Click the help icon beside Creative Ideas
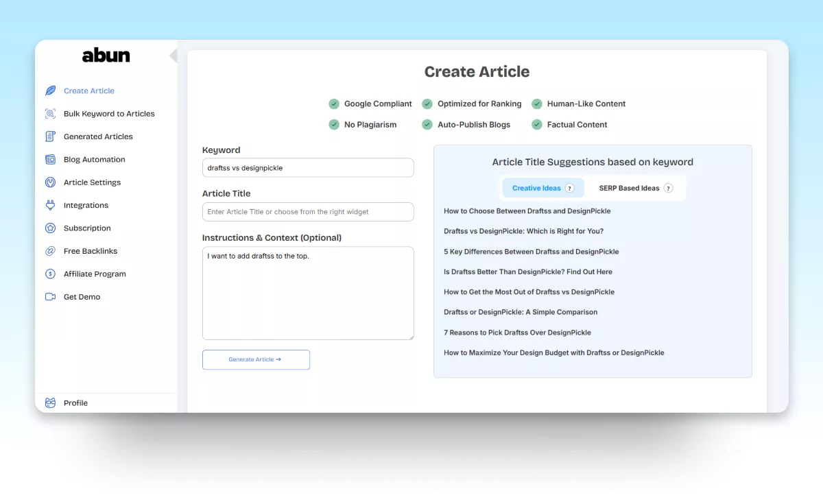 (x=569, y=188)
